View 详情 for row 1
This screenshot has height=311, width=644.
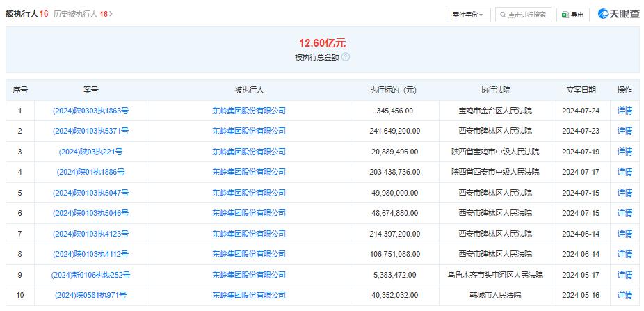pyautogui.click(x=625, y=111)
